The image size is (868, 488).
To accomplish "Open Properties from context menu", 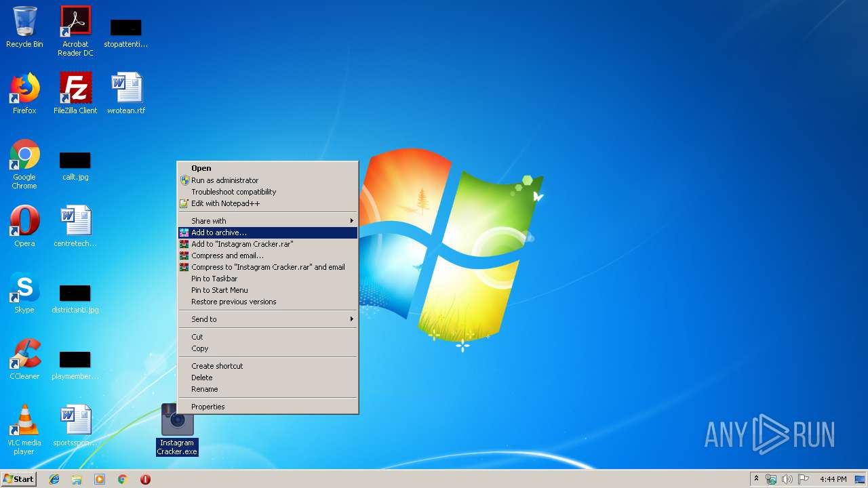I will (x=268, y=407).
